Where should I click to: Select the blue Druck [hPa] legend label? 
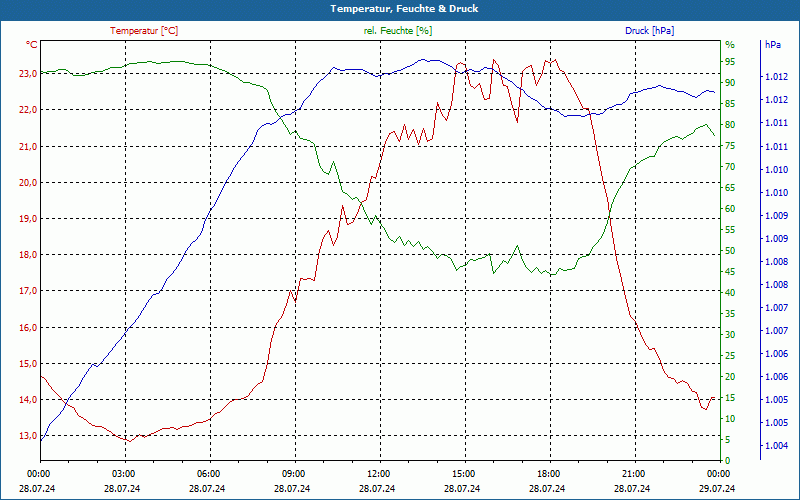649,31
